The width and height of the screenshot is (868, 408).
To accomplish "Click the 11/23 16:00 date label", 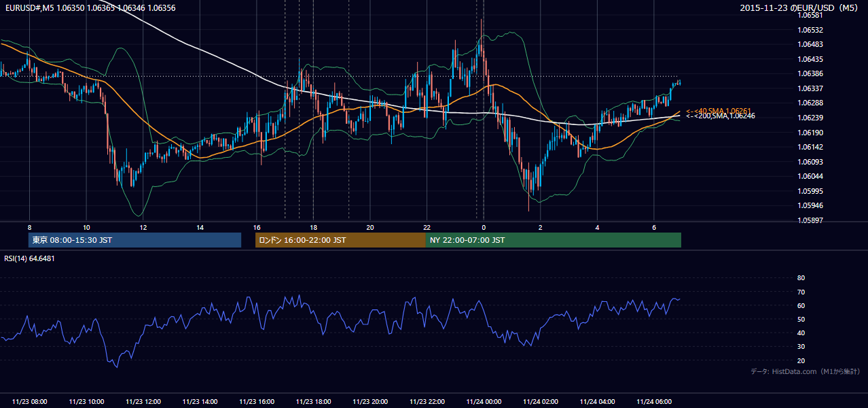I will [x=257, y=401].
